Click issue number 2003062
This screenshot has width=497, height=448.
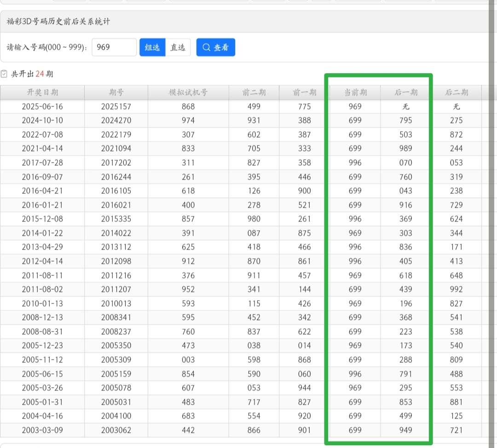click(116, 430)
